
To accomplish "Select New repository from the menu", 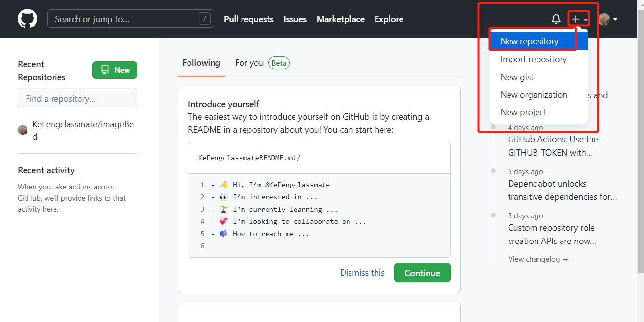I will (539, 41).
